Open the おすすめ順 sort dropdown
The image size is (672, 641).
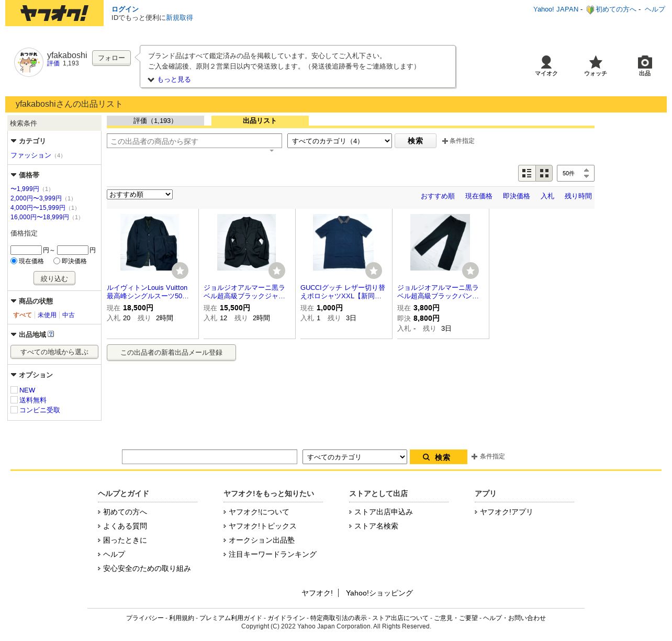[140, 195]
